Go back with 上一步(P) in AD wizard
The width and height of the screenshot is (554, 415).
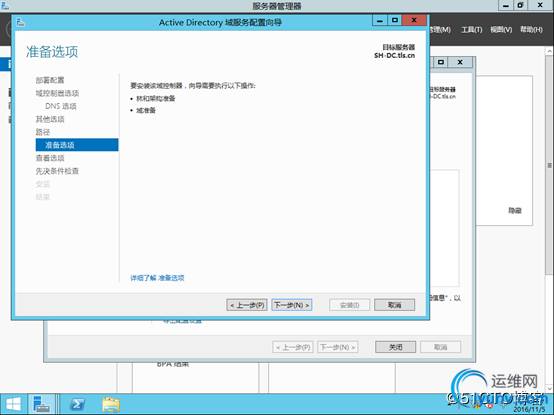247,305
